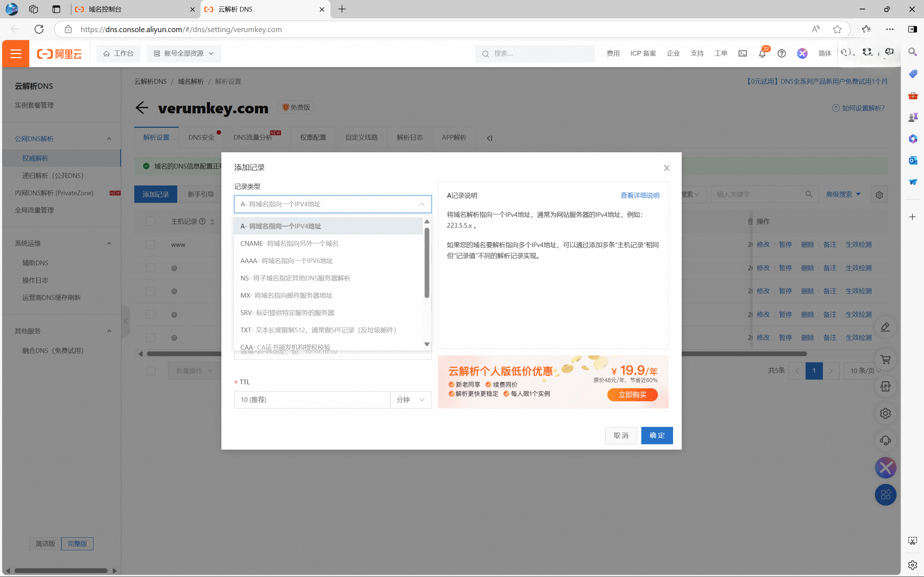This screenshot has height=577, width=924.
Task: Open the 账号全部资源 dropdown
Action: (184, 53)
